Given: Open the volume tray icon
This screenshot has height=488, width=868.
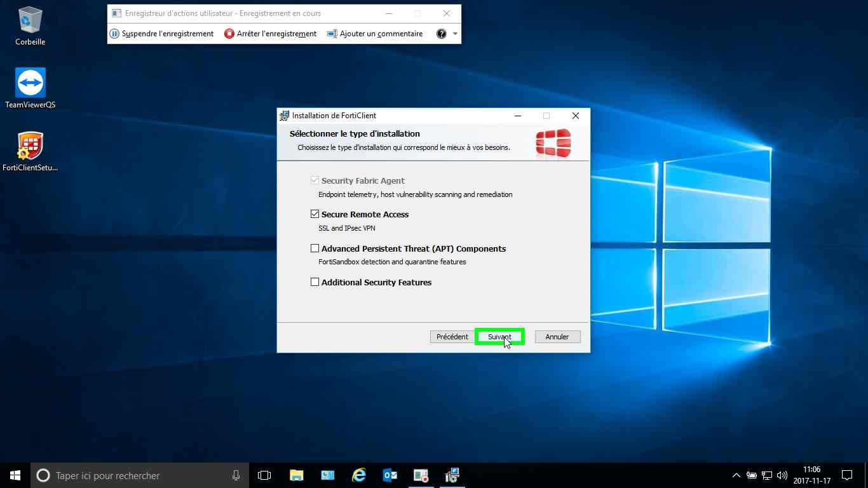Looking at the screenshot, I should [x=782, y=475].
